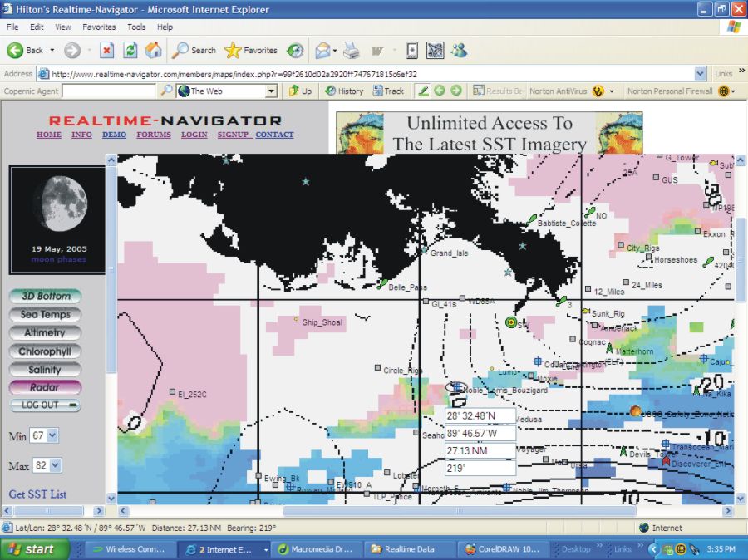This screenshot has width=748, height=560.
Task: Open the Norton Personal Firewall dropdown arrow
Action: pos(733,91)
